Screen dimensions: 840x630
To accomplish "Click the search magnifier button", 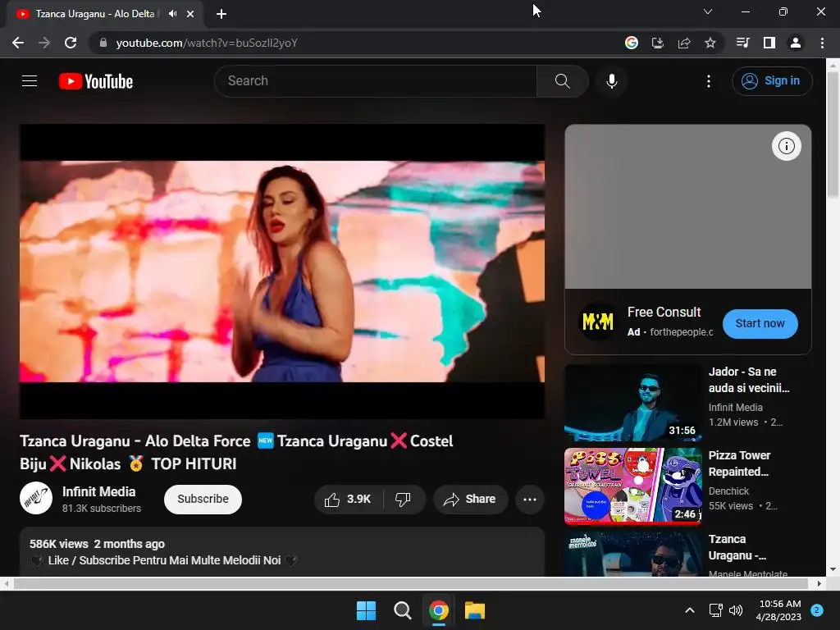I will (562, 81).
